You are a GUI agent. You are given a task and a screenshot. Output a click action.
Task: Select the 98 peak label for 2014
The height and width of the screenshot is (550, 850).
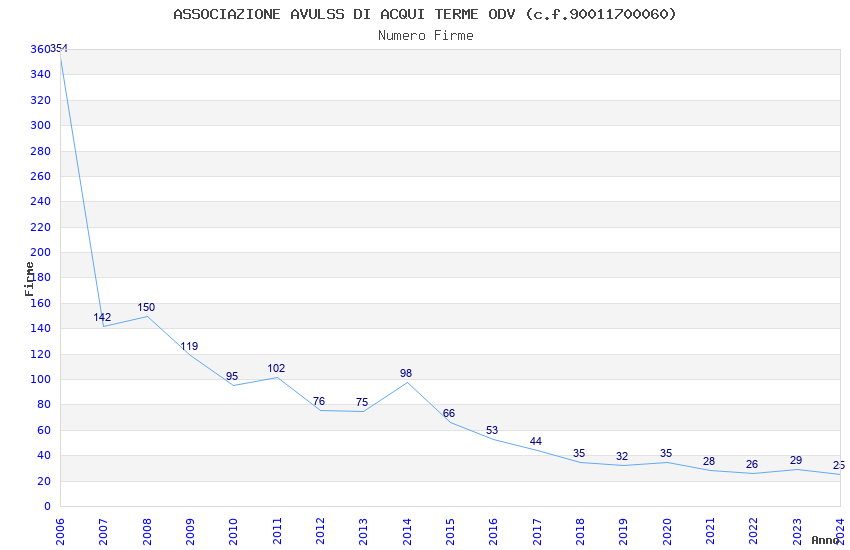click(x=406, y=373)
